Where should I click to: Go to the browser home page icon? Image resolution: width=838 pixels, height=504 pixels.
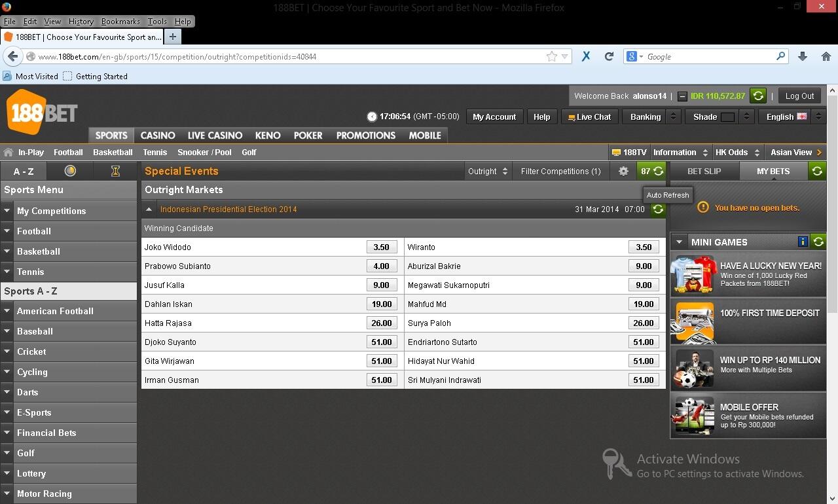coord(826,56)
